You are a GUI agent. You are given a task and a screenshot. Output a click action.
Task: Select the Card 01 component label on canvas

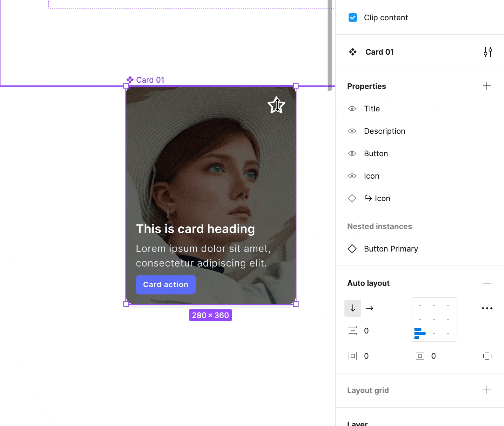pos(150,80)
